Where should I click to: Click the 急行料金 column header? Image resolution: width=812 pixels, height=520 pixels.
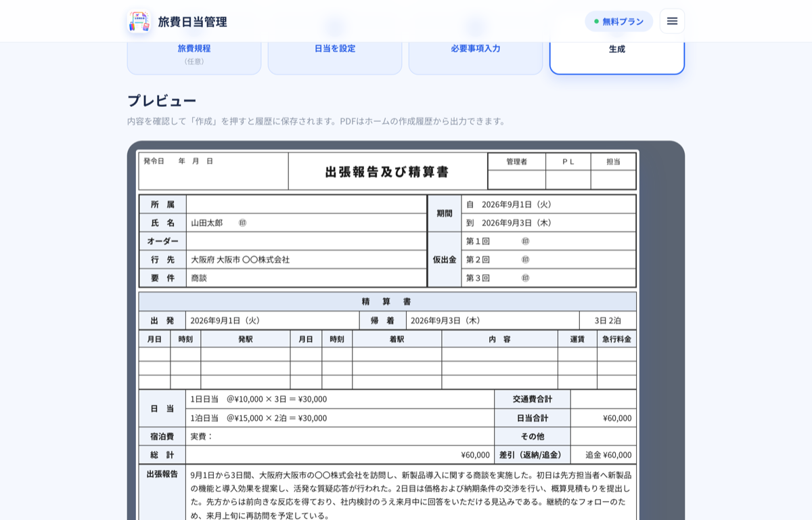pos(617,339)
